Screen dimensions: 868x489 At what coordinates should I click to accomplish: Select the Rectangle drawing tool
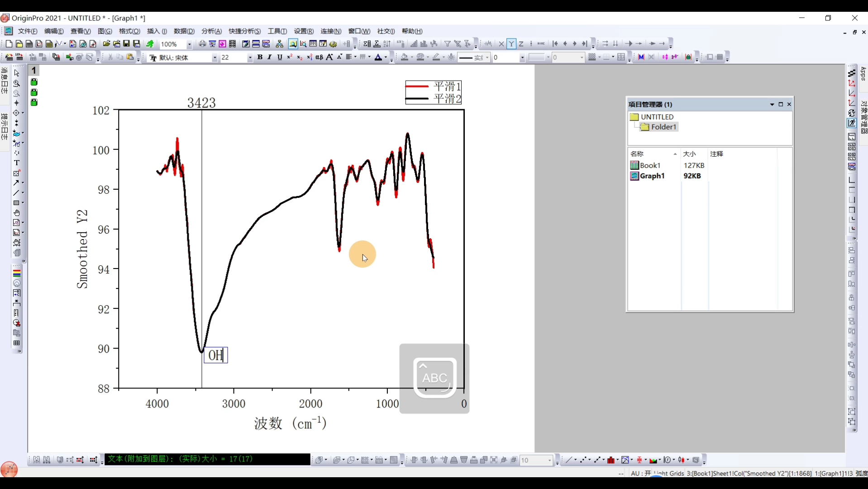(17, 203)
